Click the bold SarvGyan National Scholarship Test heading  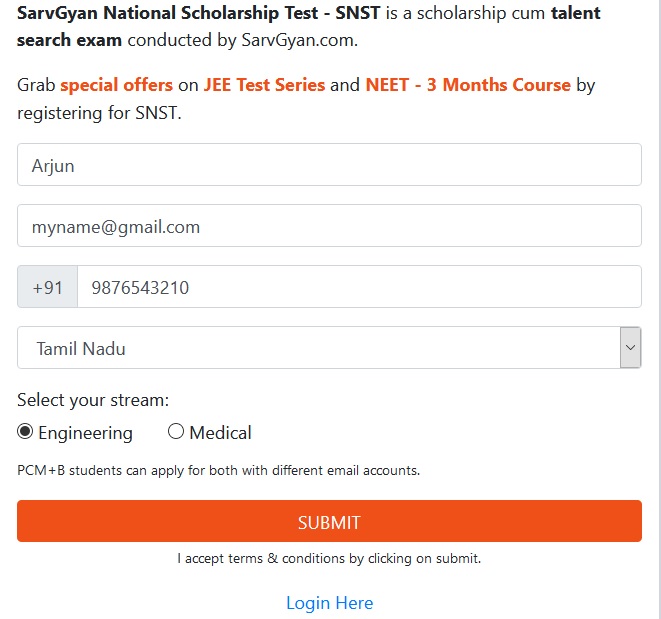tap(198, 17)
